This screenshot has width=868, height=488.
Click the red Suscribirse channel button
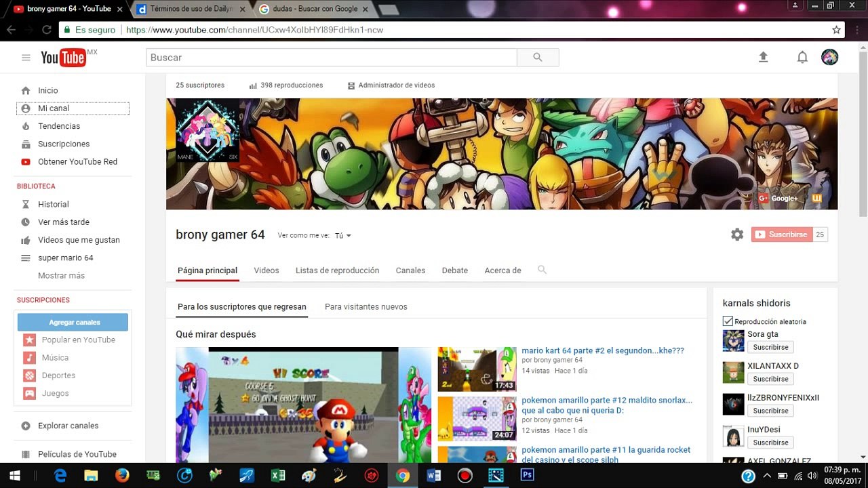(782, 235)
